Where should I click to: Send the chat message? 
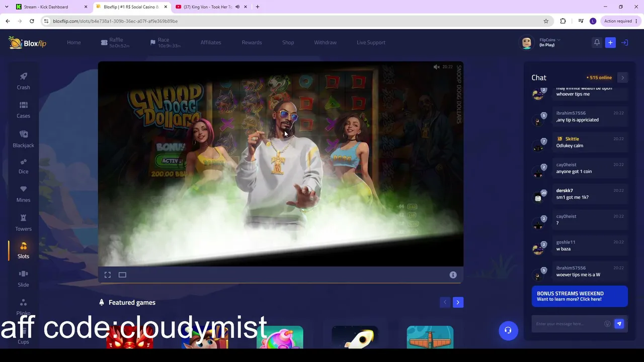pyautogui.click(x=619, y=324)
